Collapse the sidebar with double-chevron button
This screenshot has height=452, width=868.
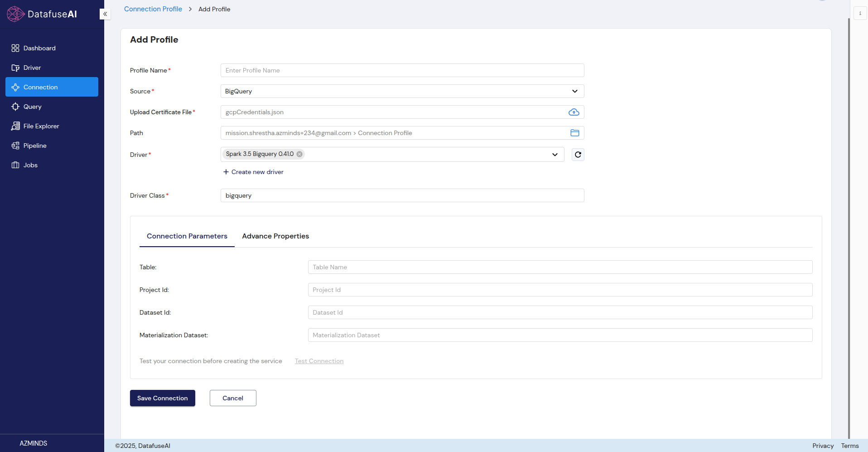105,14
